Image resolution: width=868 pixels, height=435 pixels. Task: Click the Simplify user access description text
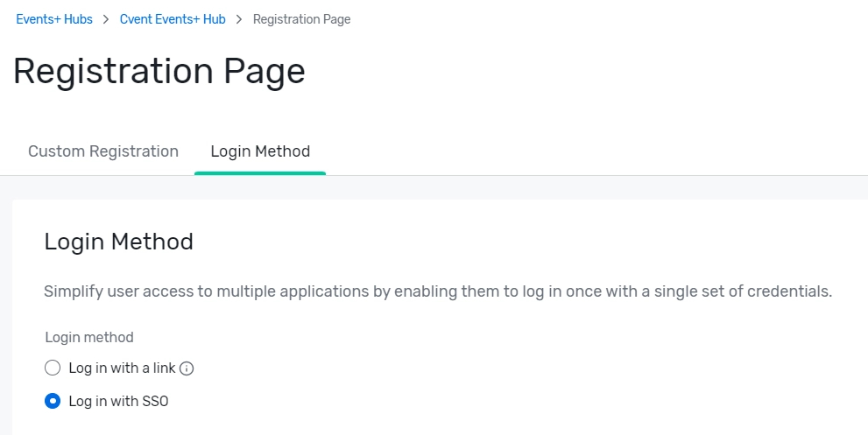438,291
